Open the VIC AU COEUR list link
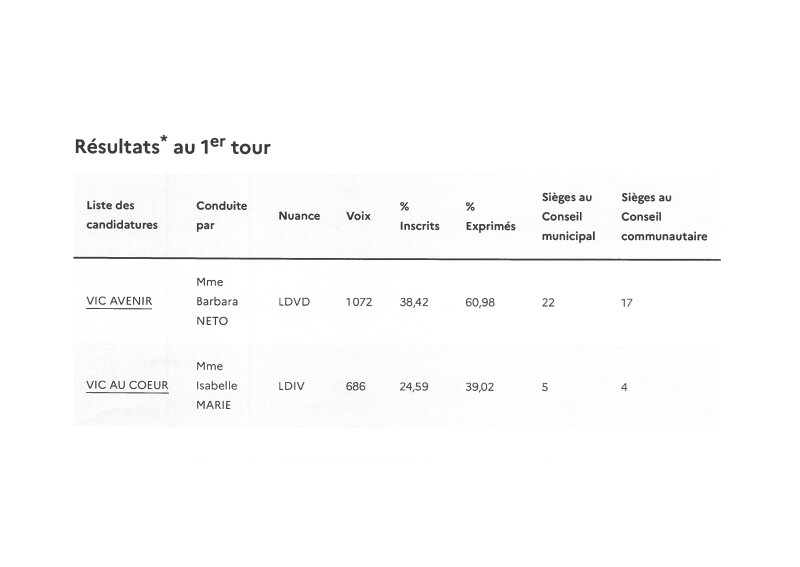Viewport: 800px width, 567px height. 127,385
